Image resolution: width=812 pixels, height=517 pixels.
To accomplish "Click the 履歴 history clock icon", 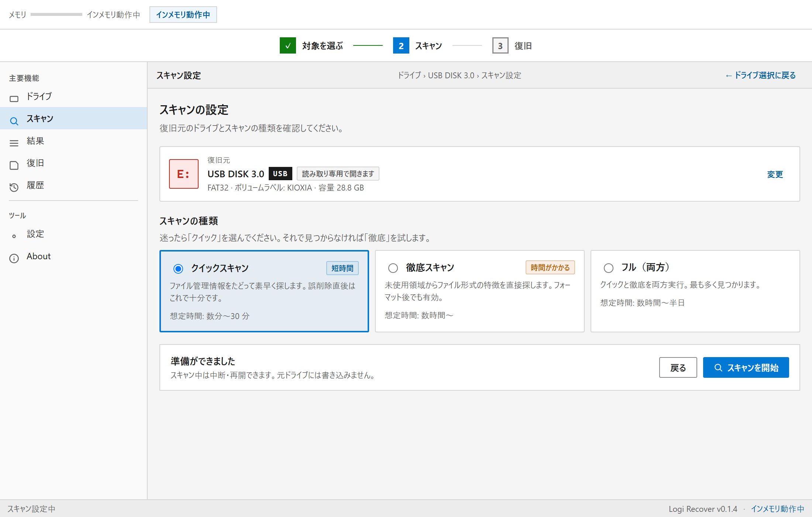I will coord(14,188).
